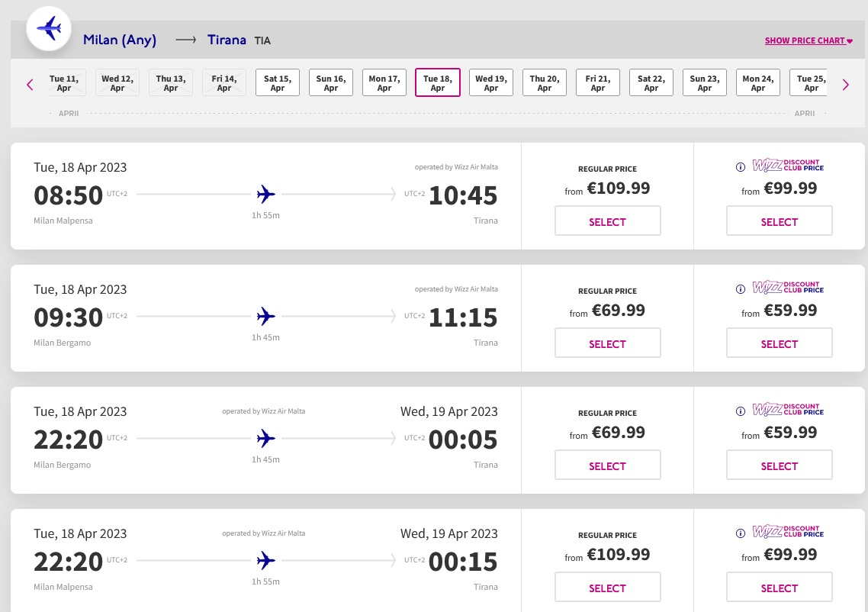Viewport: 868px width, 612px height.
Task: Select regular price €109.99 for 08:50 flight
Action: [x=607, y=222]
